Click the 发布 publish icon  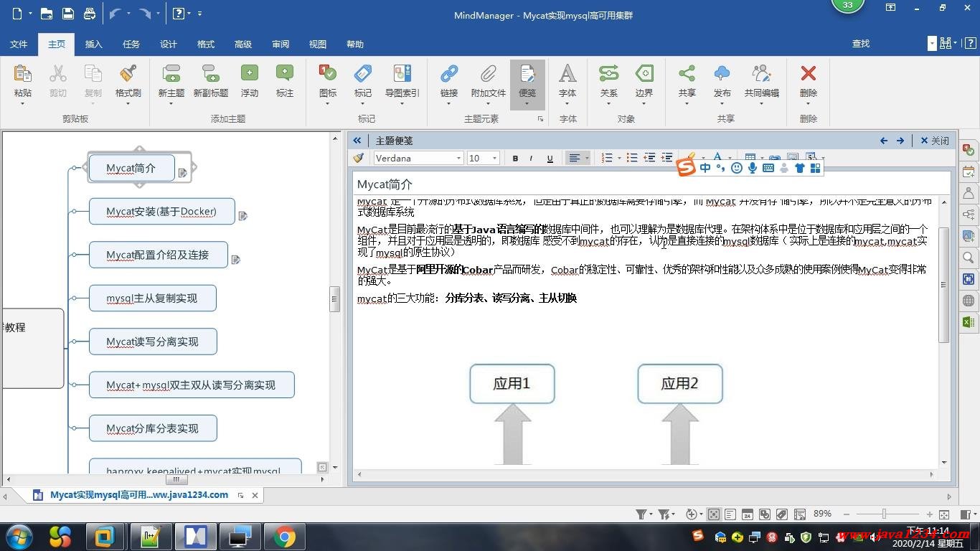pos(722,73)
